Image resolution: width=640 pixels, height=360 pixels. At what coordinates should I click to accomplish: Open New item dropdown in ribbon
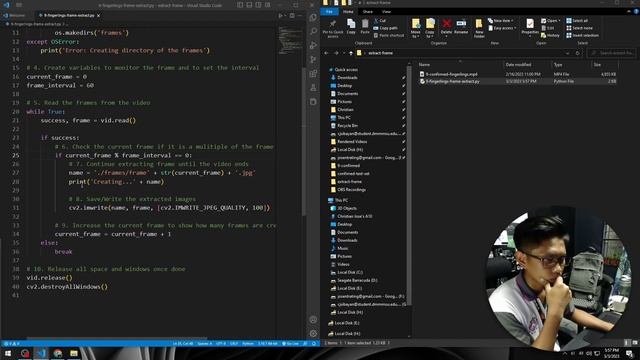501,20
